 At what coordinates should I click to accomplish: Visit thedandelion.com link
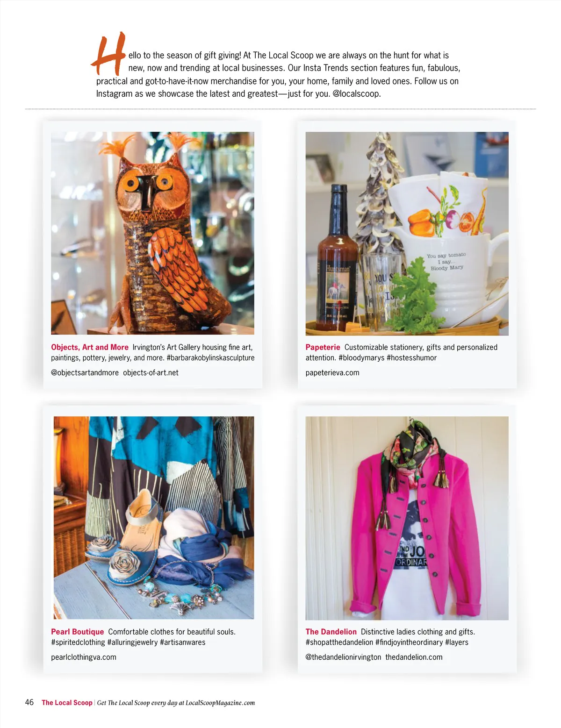(414, 657)
